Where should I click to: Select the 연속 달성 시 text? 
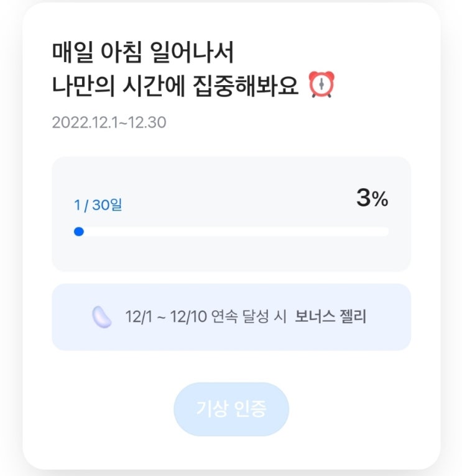point(248,317)
